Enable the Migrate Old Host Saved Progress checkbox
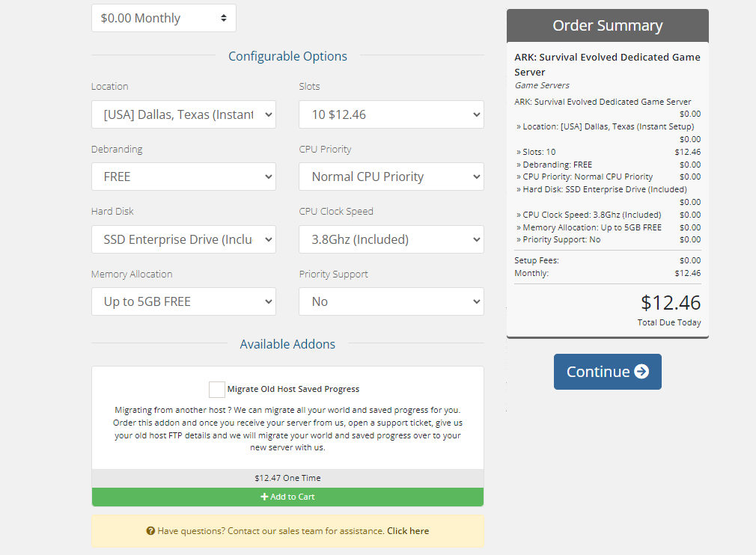The image size is (756, 555). pyautogui.click(x=216, y=389)
